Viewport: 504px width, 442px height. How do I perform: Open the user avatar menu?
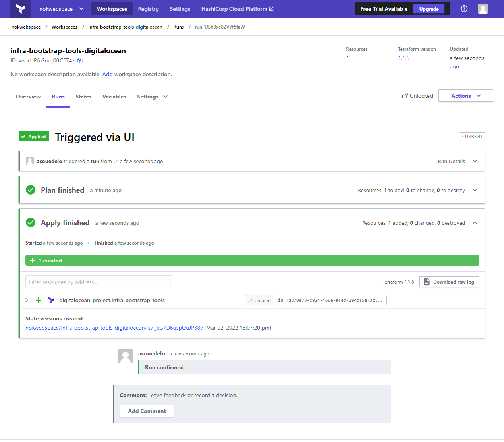(483, 9)
